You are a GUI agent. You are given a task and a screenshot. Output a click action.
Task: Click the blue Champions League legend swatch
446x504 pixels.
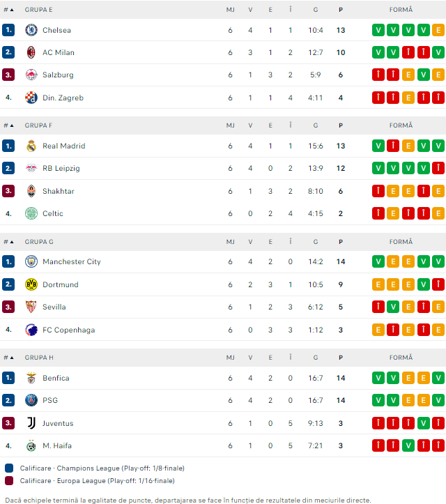(9, 468)
